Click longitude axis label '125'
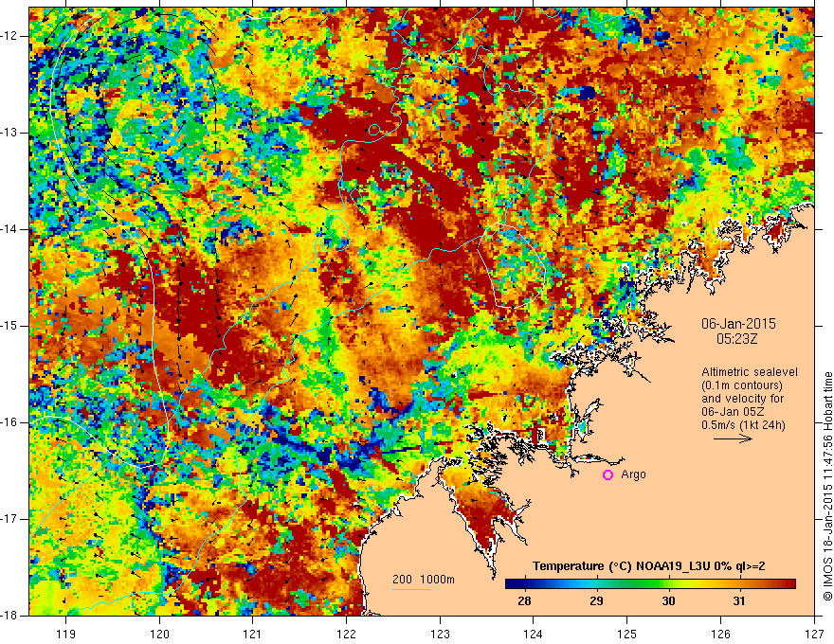 (627, 634)
